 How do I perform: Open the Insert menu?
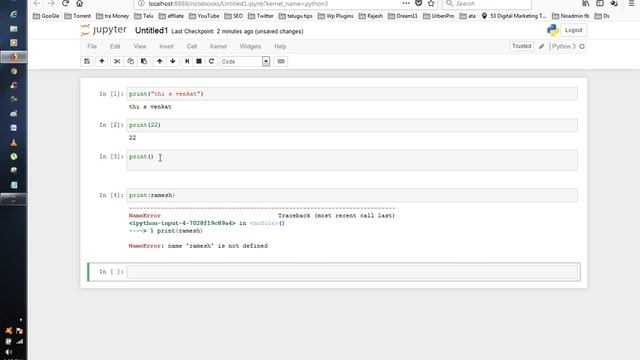167,47
